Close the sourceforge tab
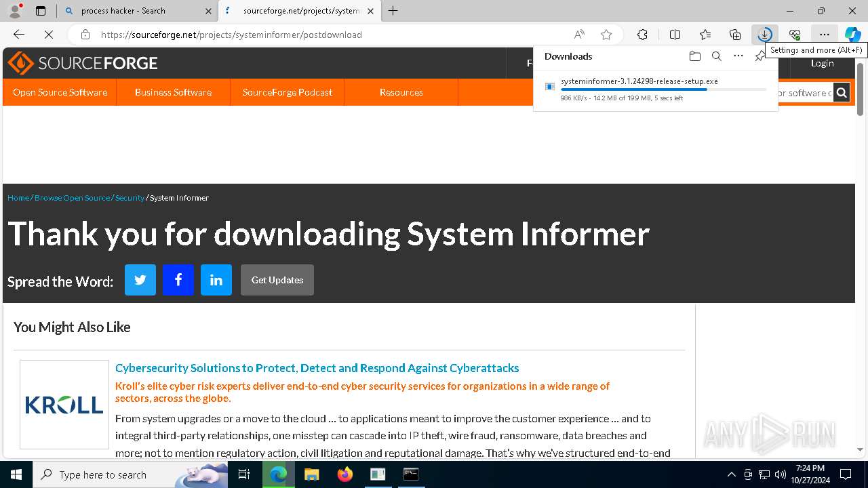Image resolution: width=868 pixels, height=488 pixels. click(x=370, y=11)
